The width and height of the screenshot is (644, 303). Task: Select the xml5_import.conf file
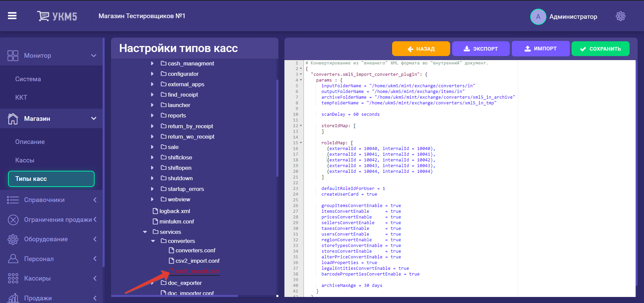coord(198,271)
